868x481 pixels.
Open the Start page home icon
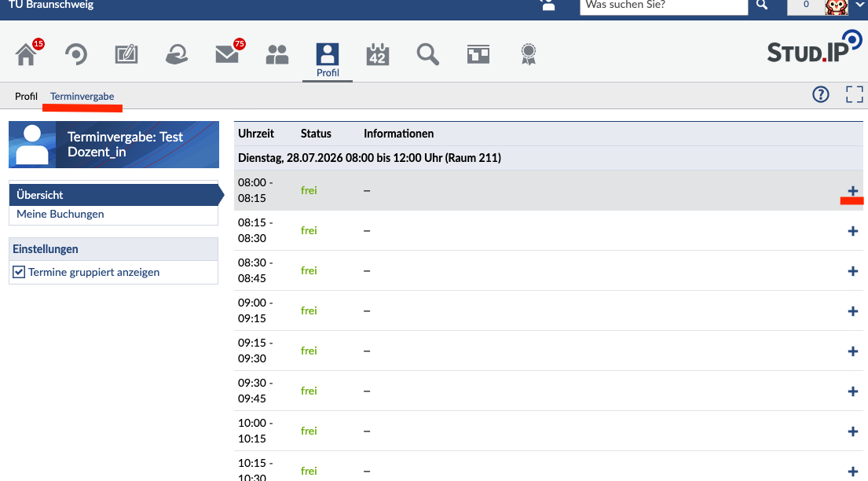26,54
